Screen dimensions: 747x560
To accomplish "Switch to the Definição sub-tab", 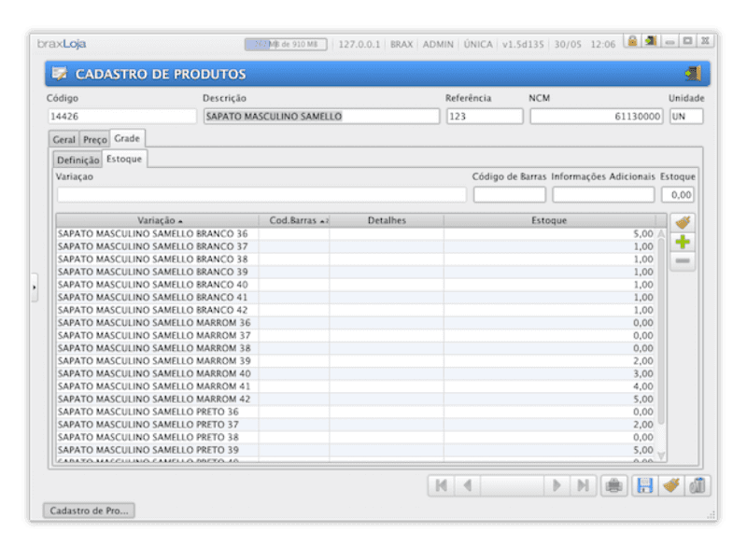I will point(78,160).
